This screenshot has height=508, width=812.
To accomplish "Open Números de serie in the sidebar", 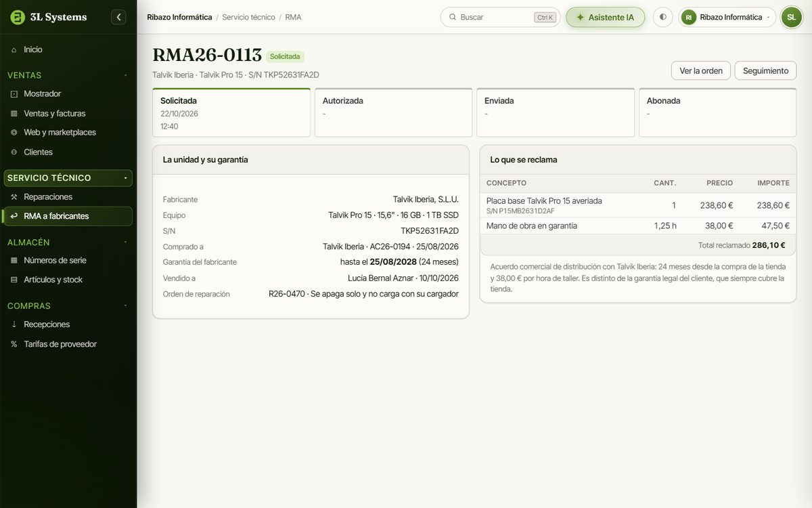I will click(x=68, y=260).
